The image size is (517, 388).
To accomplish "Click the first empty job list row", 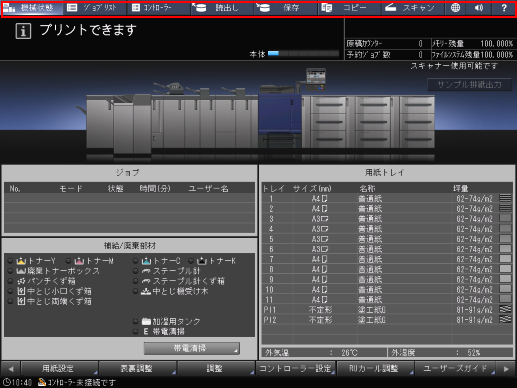I will click(130, 198).
